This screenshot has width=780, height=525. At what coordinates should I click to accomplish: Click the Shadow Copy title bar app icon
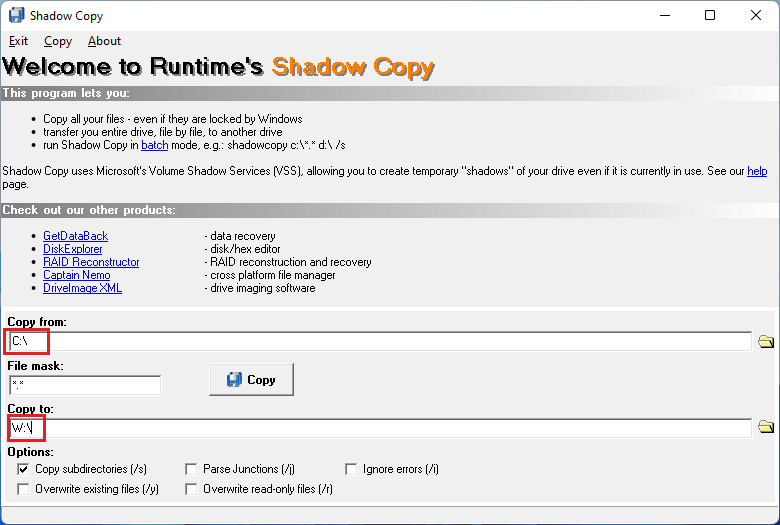pos(16,15)
